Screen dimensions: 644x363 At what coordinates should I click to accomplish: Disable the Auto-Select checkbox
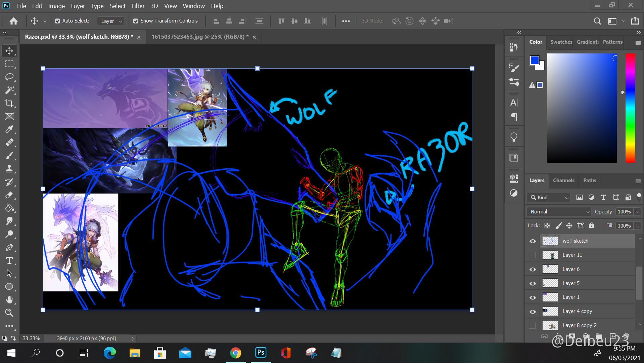click(x=58, y=21)
